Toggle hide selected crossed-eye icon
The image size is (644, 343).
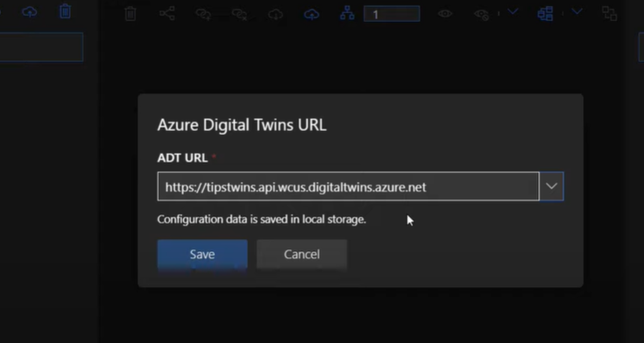[481, 14]
